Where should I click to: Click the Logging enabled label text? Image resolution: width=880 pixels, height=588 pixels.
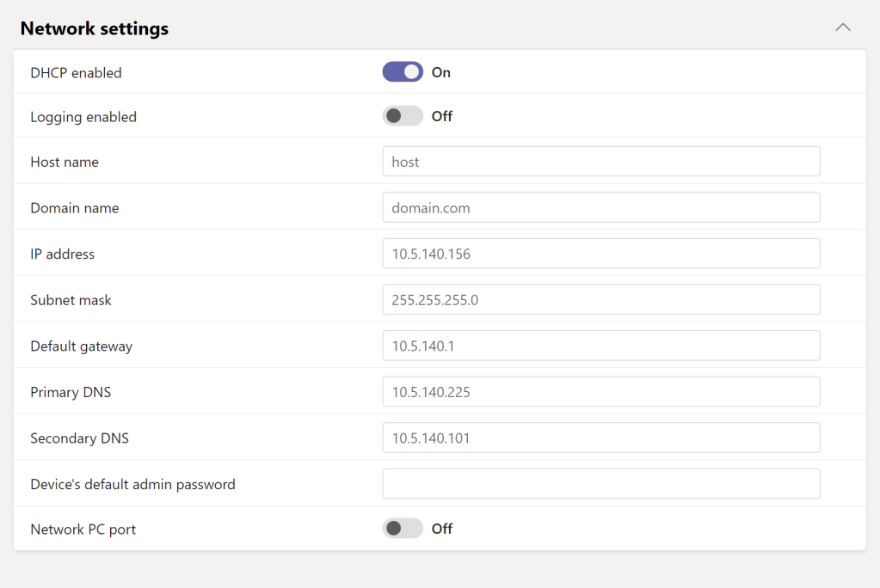coord(83,117)
